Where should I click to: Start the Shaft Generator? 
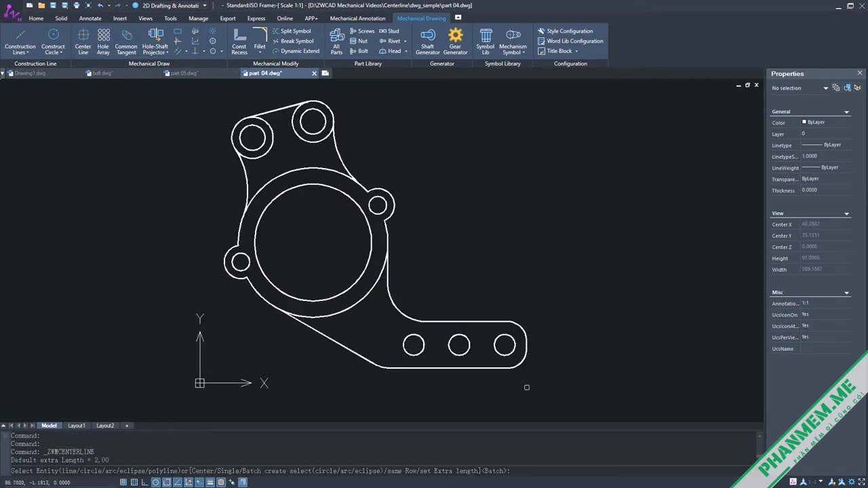pos(427,41)
